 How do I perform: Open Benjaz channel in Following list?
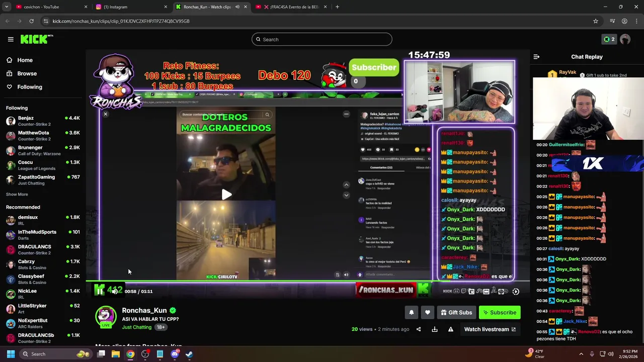point(43,121)
